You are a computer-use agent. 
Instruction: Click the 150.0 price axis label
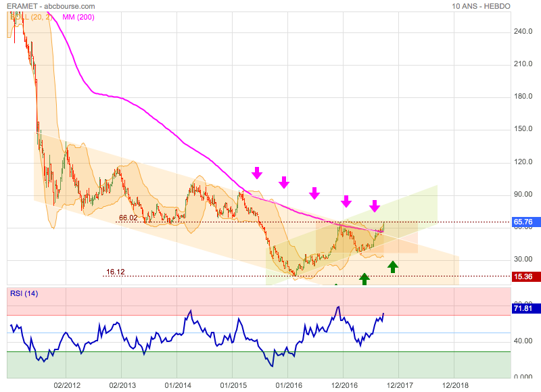coord(523,129)
